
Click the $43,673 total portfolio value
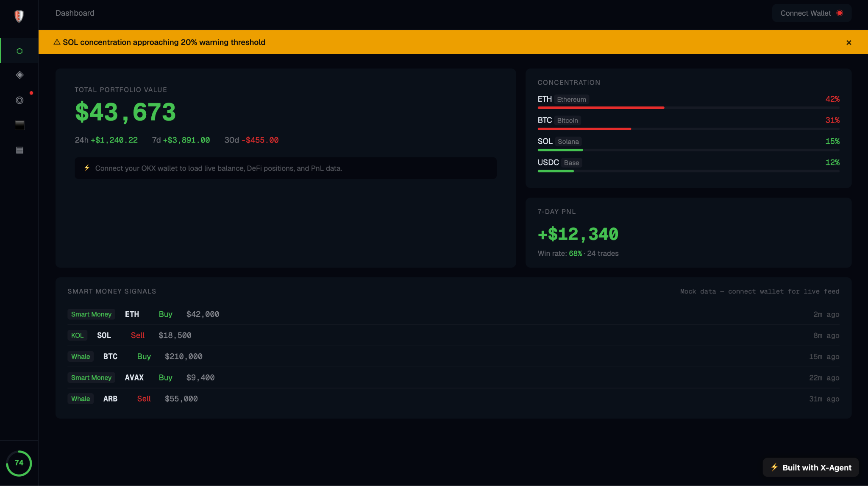point(125,112)
